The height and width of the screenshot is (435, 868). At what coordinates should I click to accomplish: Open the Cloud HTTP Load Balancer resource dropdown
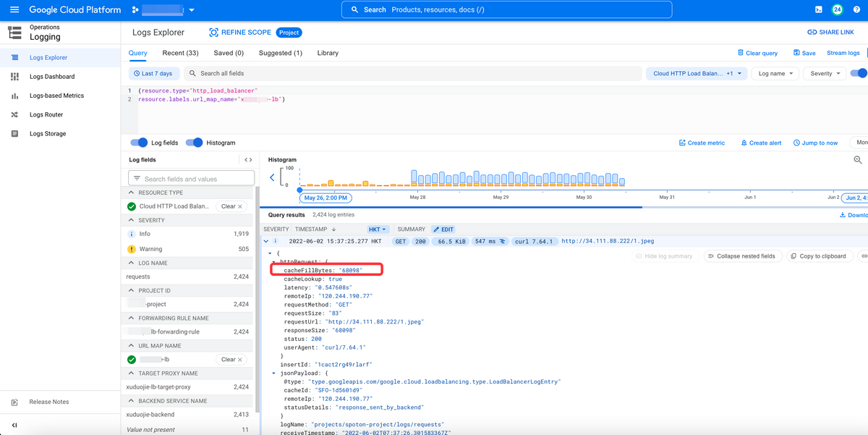coord(696,73)
